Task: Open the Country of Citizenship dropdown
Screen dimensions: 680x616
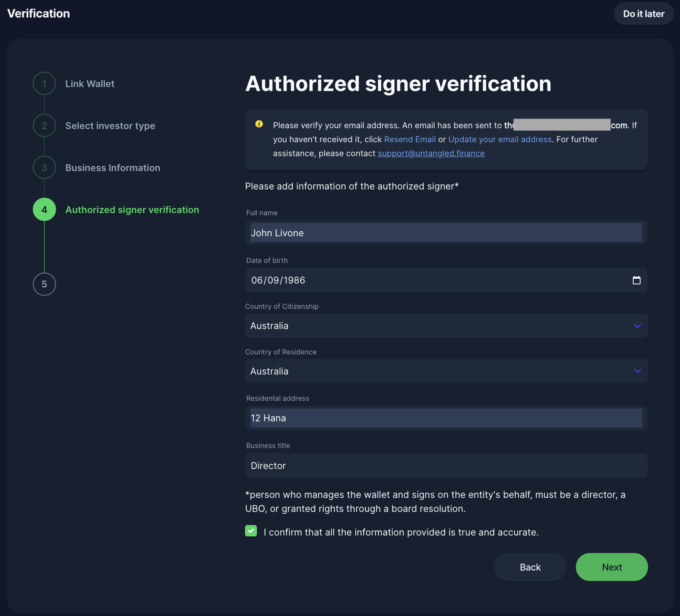Action: [x=446, y=325]
